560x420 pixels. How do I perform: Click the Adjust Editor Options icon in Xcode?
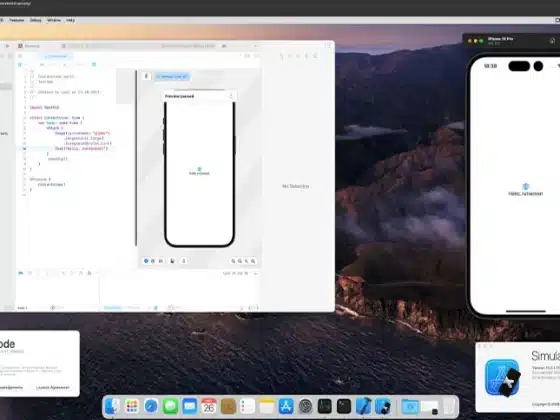pos(247,56)
